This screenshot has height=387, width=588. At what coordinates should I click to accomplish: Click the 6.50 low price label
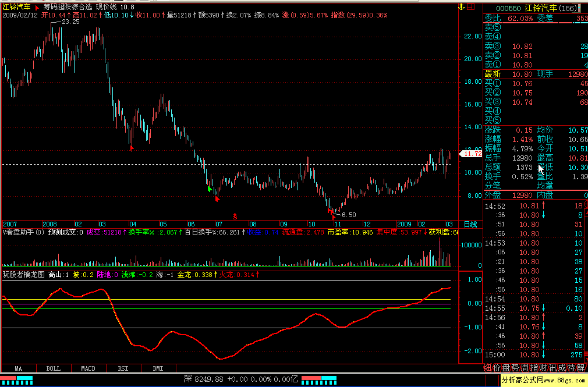click(349, 215)
